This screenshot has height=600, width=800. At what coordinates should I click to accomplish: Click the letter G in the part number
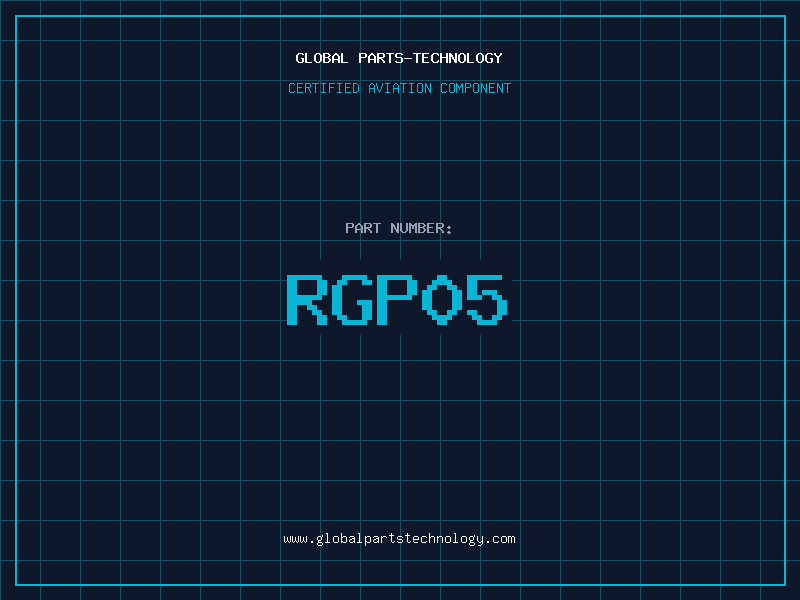353,299
